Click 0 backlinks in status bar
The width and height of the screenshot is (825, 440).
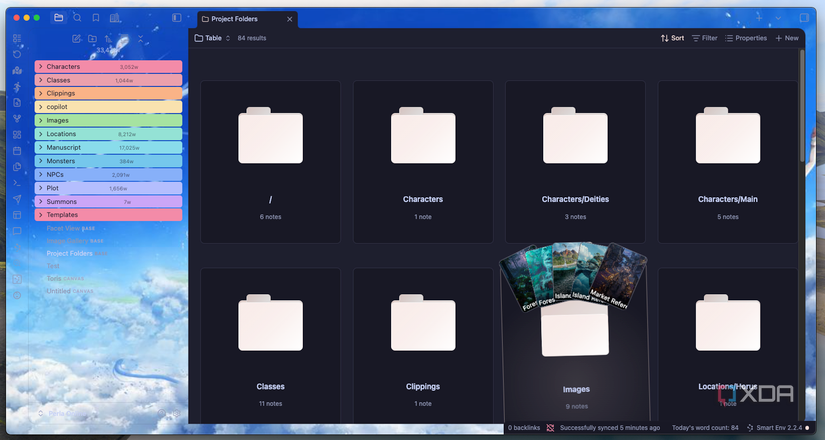tap(524, 428)
